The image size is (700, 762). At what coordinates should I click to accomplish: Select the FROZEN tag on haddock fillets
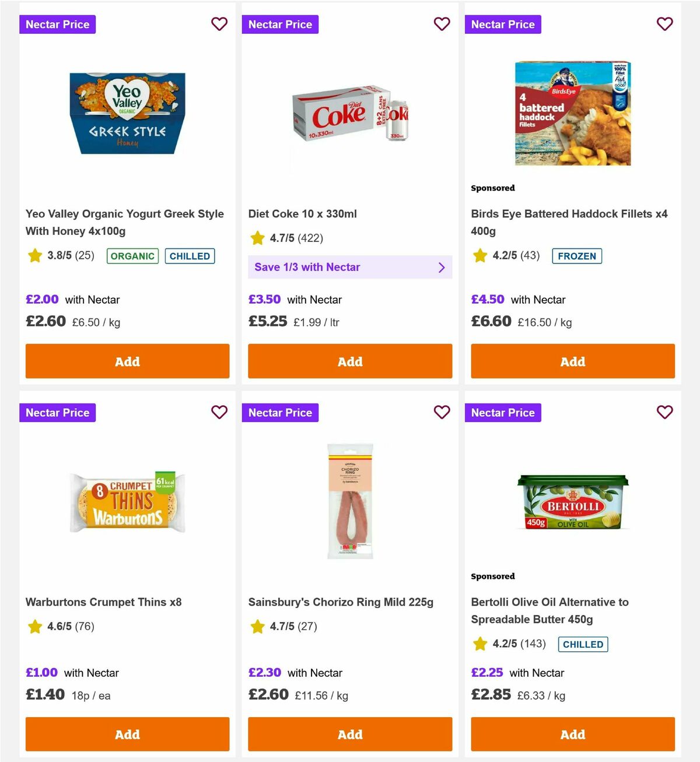(577, 256)
